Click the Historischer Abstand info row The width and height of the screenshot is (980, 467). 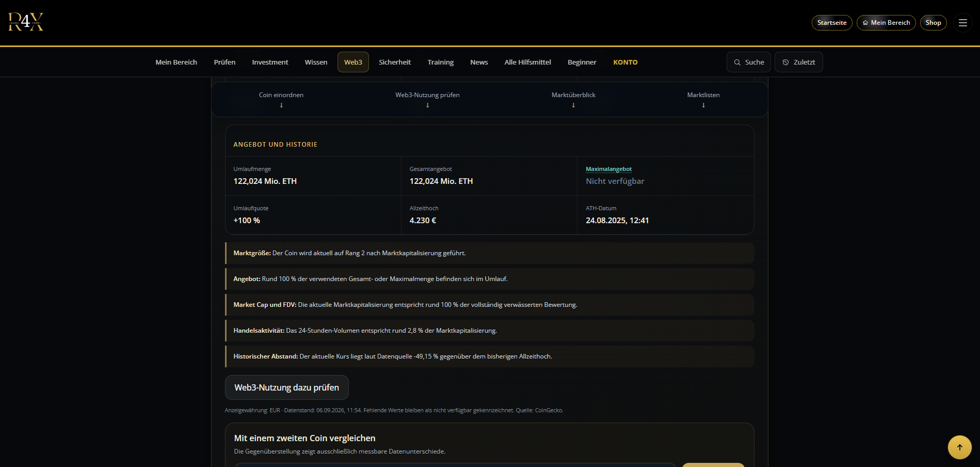click(x=490, y=356)
